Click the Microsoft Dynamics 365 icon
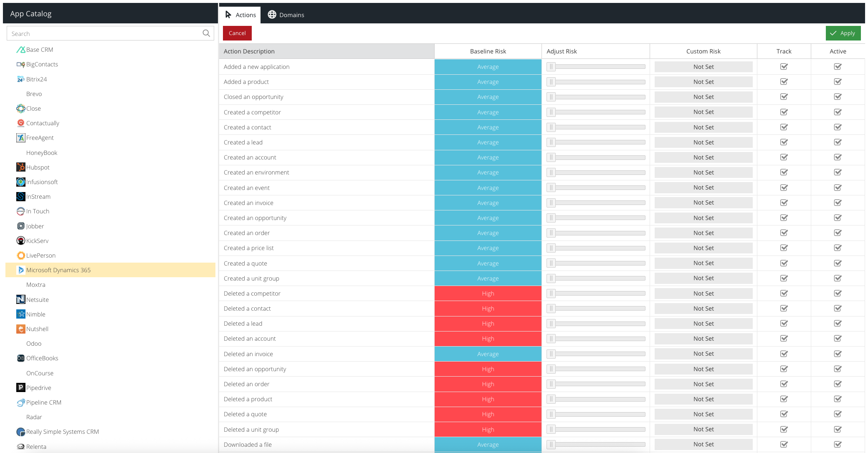Viewport: 868px width, 453px height. [x=21, y=270]
